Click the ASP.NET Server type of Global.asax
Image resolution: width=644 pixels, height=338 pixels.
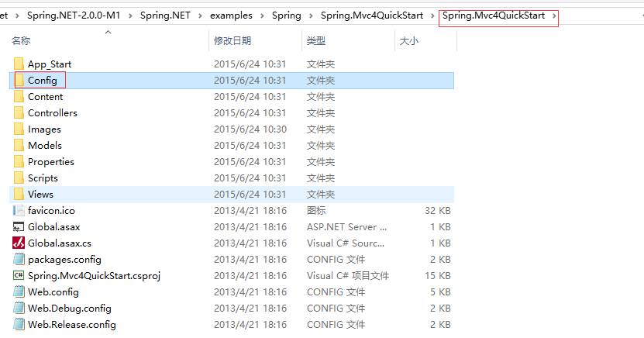point(346,226)
